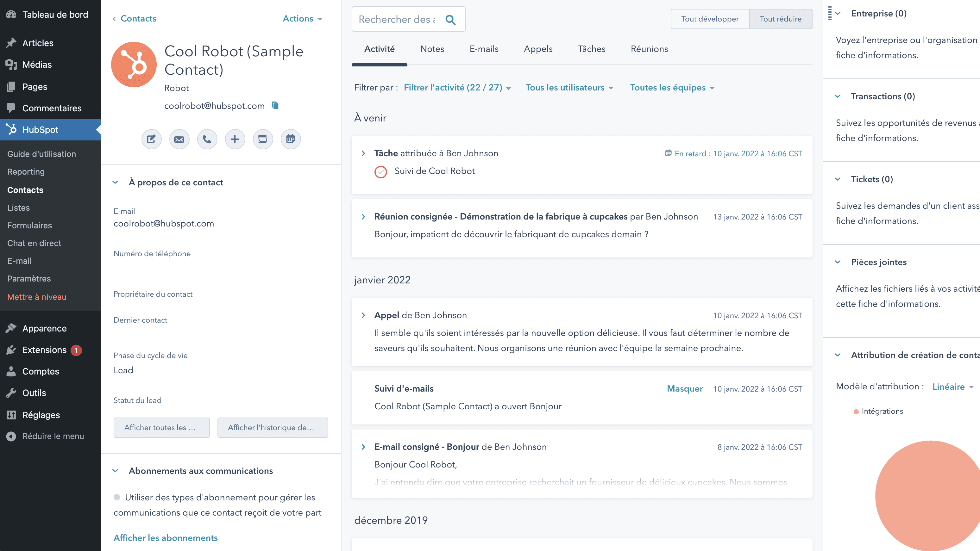Open Réglages in the sidebar
Screen dimensions: 980x551
click(x=50, y=415)
